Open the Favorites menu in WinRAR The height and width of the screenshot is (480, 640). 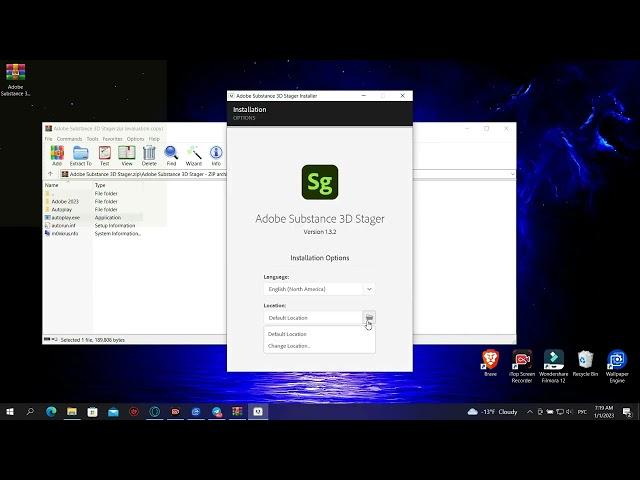point(113,139)
